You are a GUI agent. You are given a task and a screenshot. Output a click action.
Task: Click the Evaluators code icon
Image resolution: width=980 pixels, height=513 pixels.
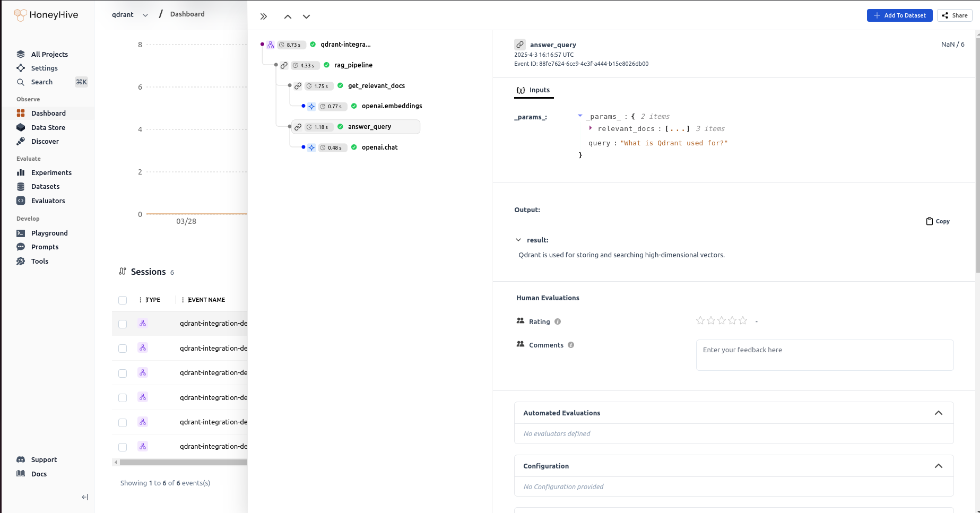point(21,201)
